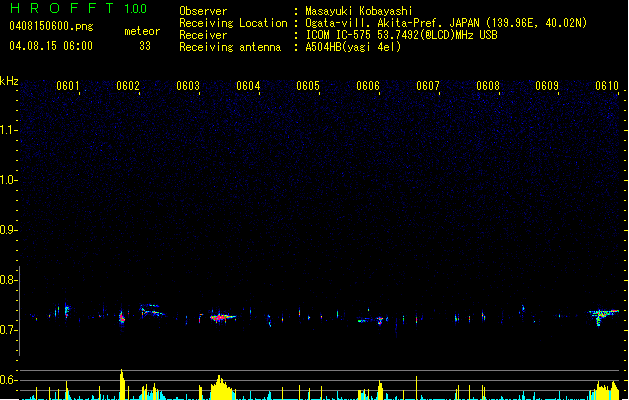This screenshot has height=400, width=629.
Task: Click the 0601 time marker
Action: tap(68, 86)
